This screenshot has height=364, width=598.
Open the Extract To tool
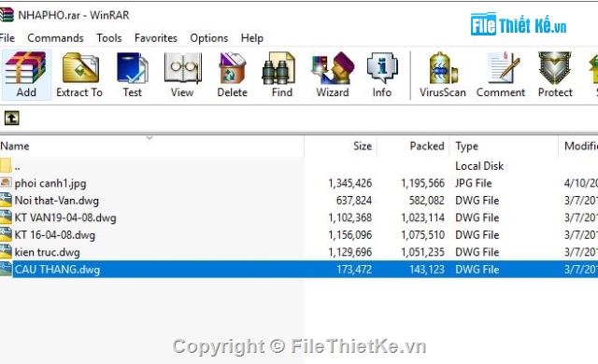point(79,75)
